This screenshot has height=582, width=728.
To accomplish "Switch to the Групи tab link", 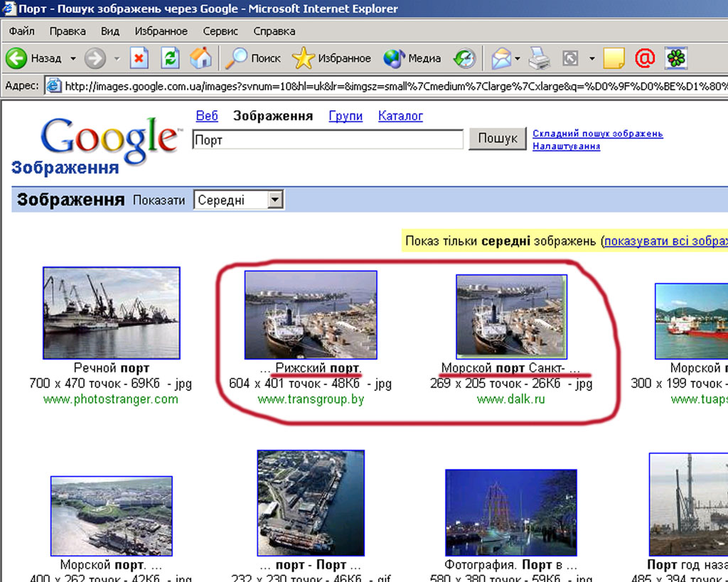I will tap(346, 116).
